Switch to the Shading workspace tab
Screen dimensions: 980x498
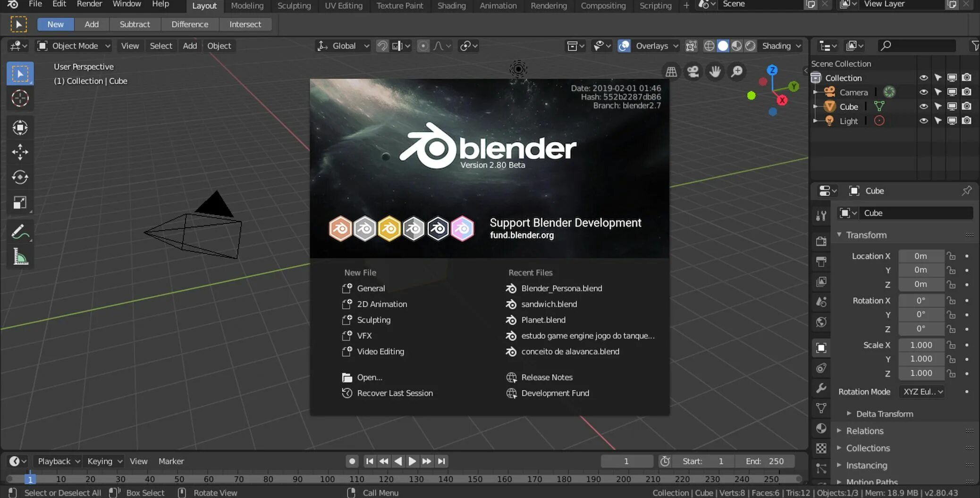tap(451, 6)
